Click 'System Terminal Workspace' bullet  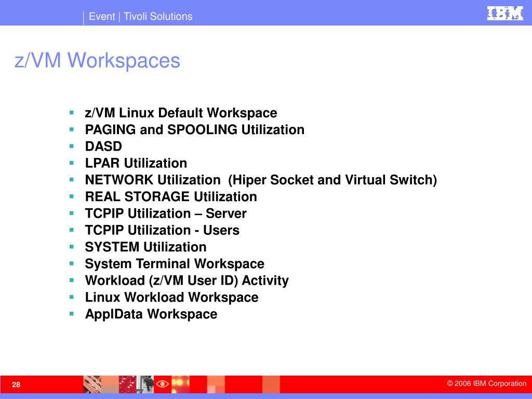[175, 263]
